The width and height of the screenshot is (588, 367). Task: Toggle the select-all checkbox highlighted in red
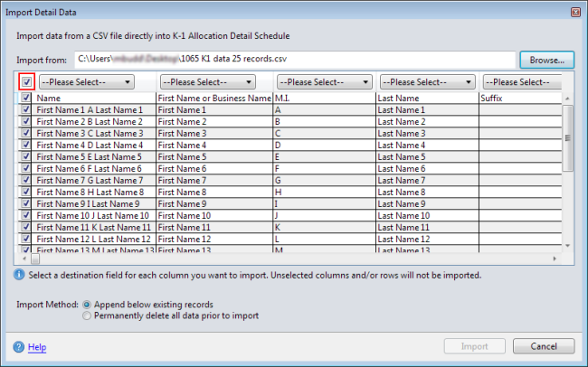[26, 81]
